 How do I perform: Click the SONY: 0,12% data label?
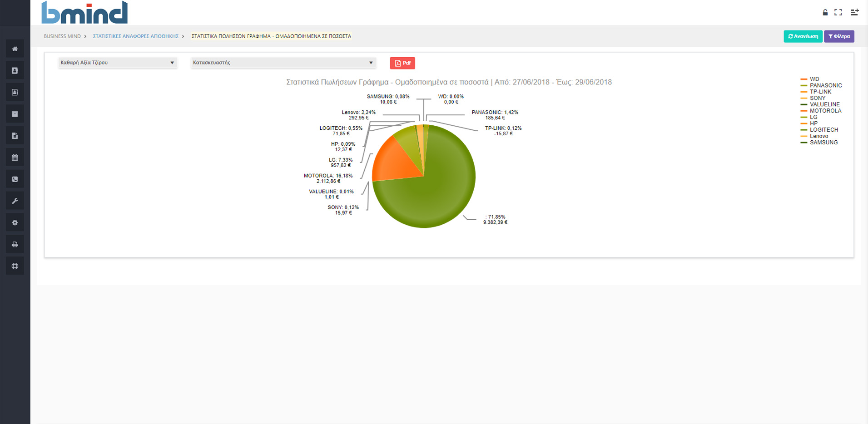pyautogui.click(x=343, y=210)
